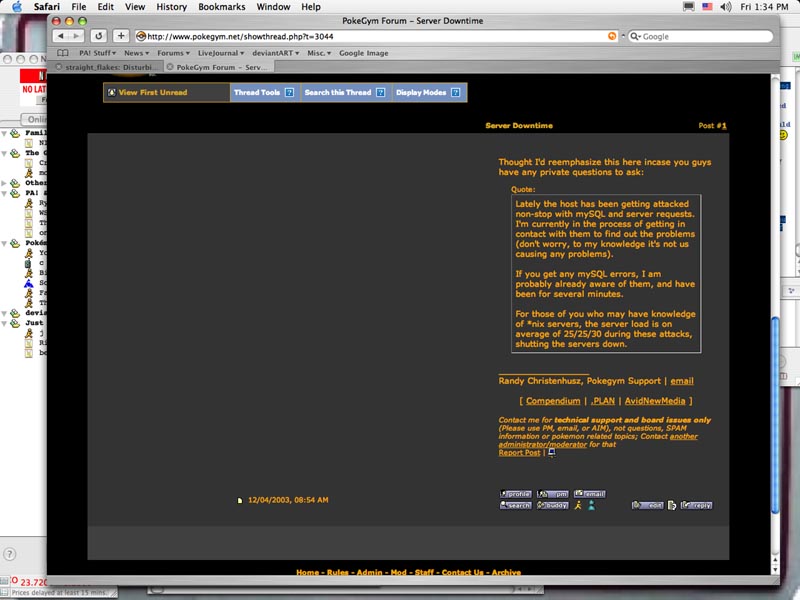Image resolution: width=800 pixels, height=600 pixels.
Task: Click the reply button on the post
Action: [697, 505]
